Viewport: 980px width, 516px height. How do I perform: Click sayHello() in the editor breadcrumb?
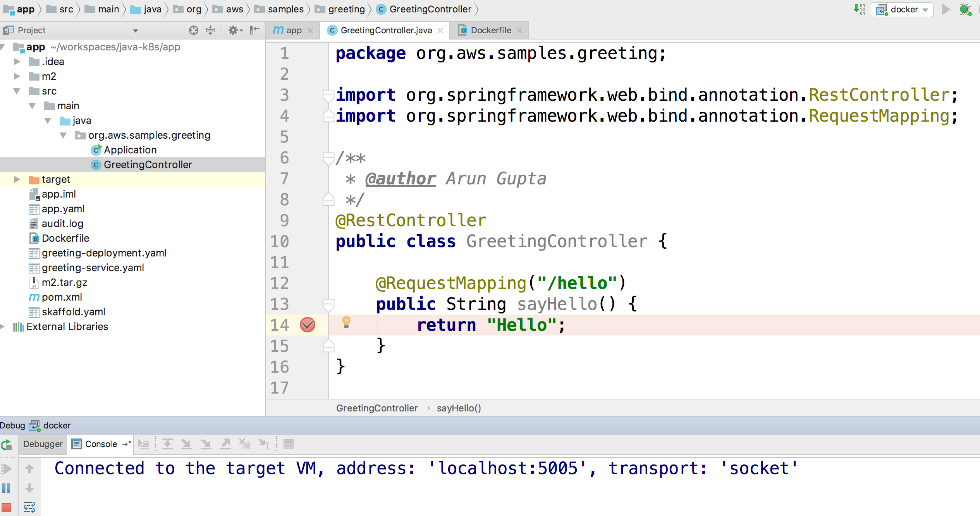coord(459,408)
